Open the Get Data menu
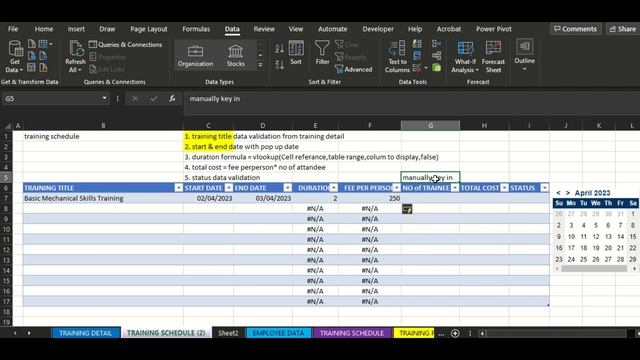 15,57
